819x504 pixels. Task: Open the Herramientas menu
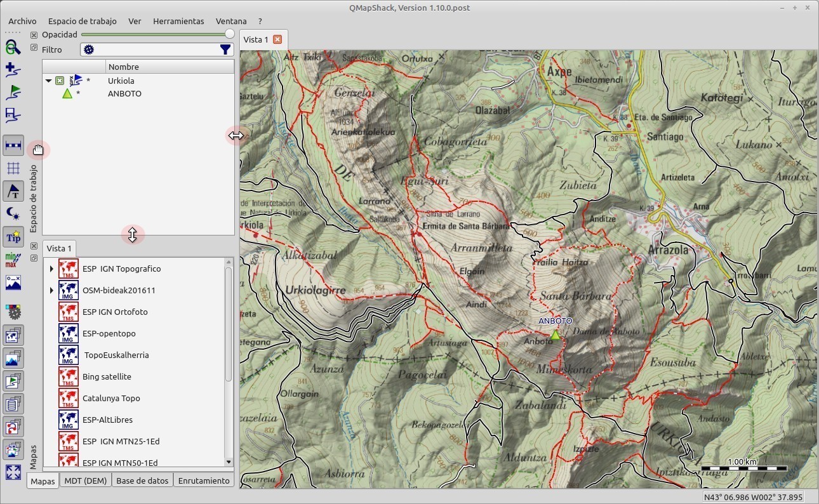178,21
